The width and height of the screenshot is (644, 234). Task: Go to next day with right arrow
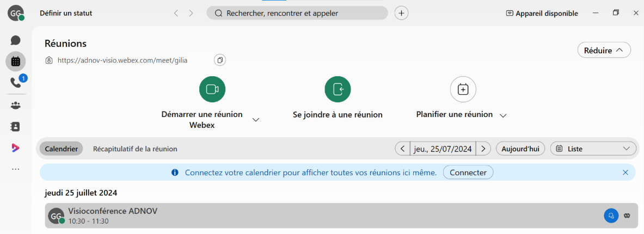483,149
